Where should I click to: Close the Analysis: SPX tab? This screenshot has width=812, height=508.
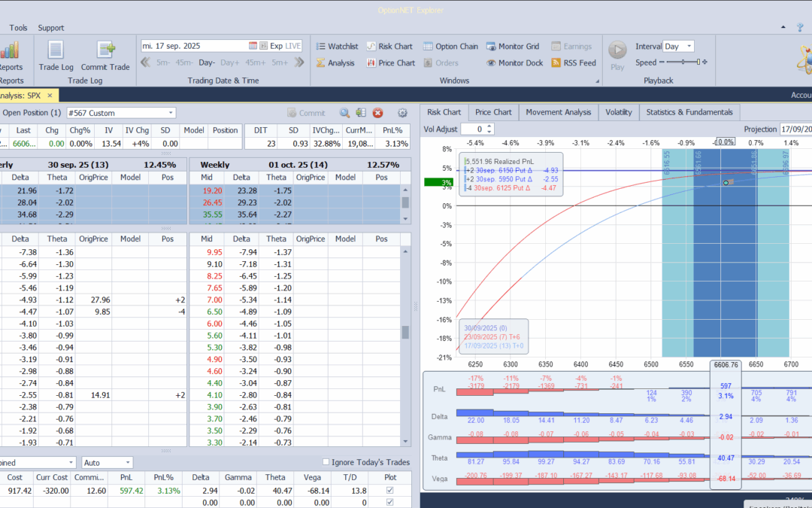click(50, 96)
